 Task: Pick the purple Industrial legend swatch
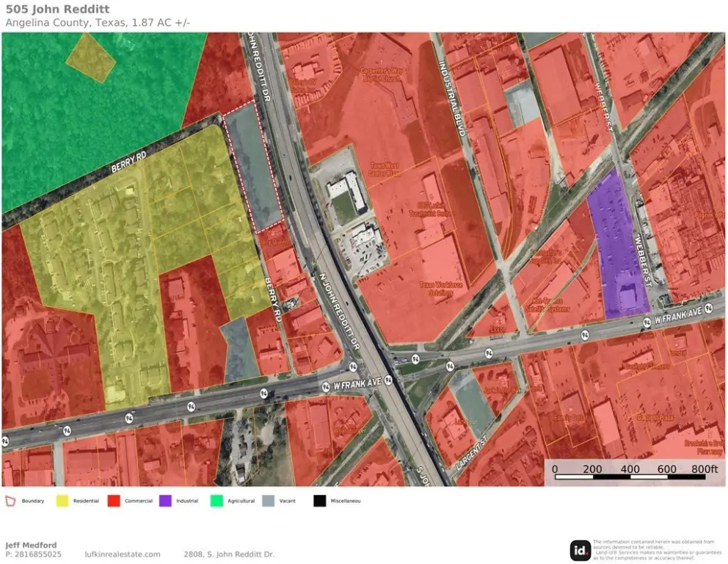[x=165, y=501]
